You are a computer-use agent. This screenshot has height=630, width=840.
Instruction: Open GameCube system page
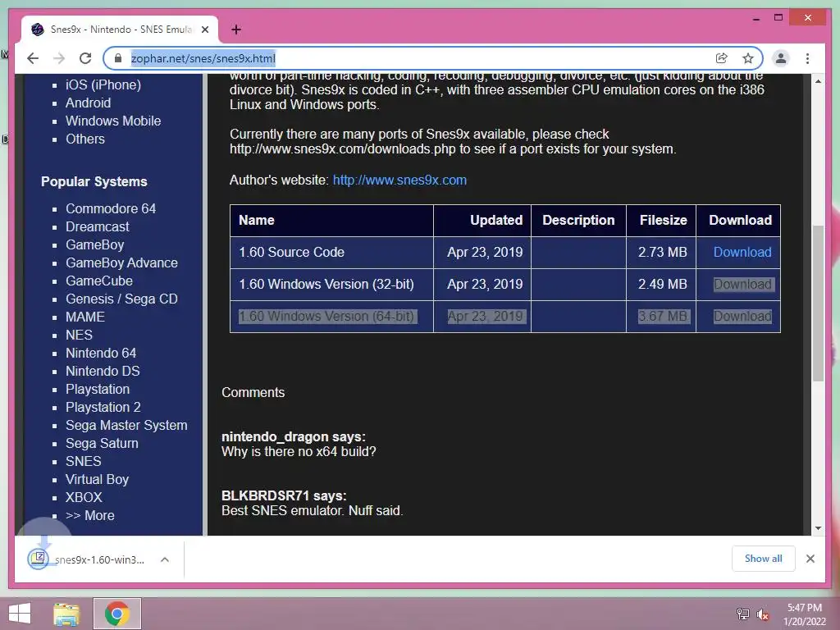(x=99, y=281)
